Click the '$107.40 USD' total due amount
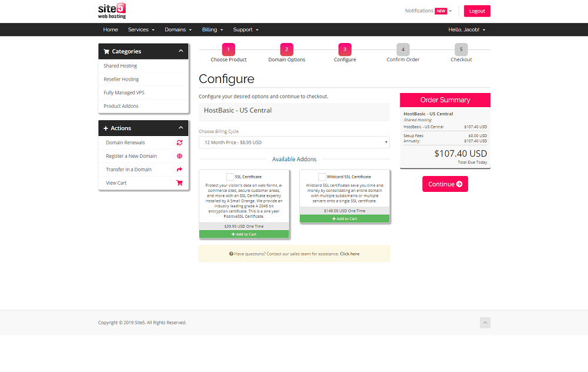 (x=460, y=154)
